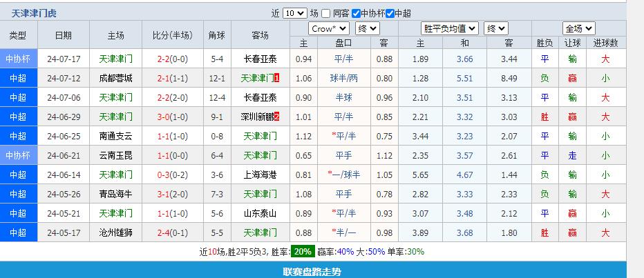The height and width of the screenshot is (278, 644).
Task: Click red card badge in 成都蓉城 match row
Action: click(276, 78)
